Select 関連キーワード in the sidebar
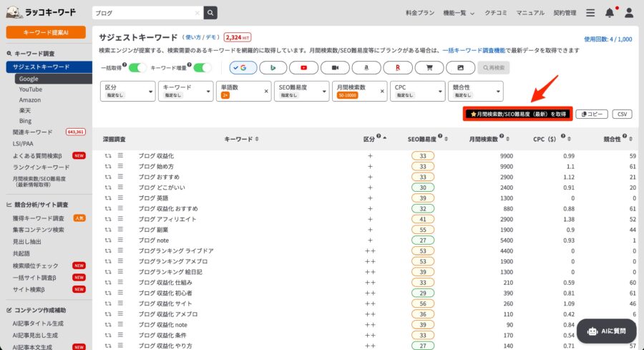Viewport: 644px width, 350px height. click(32, 132)
